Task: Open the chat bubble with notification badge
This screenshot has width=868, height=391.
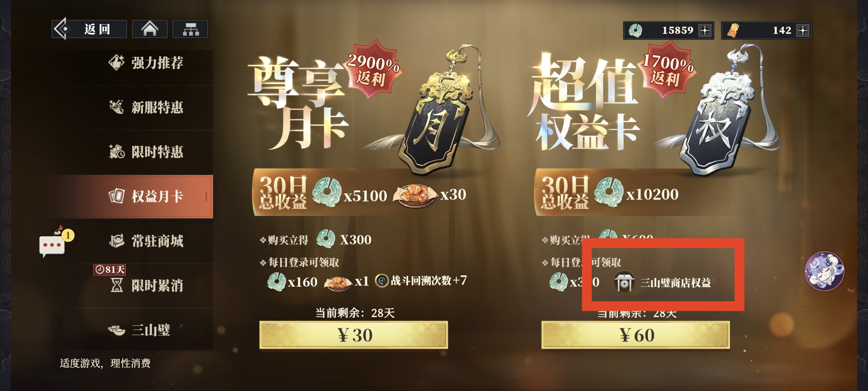Action: click(54, 243)
